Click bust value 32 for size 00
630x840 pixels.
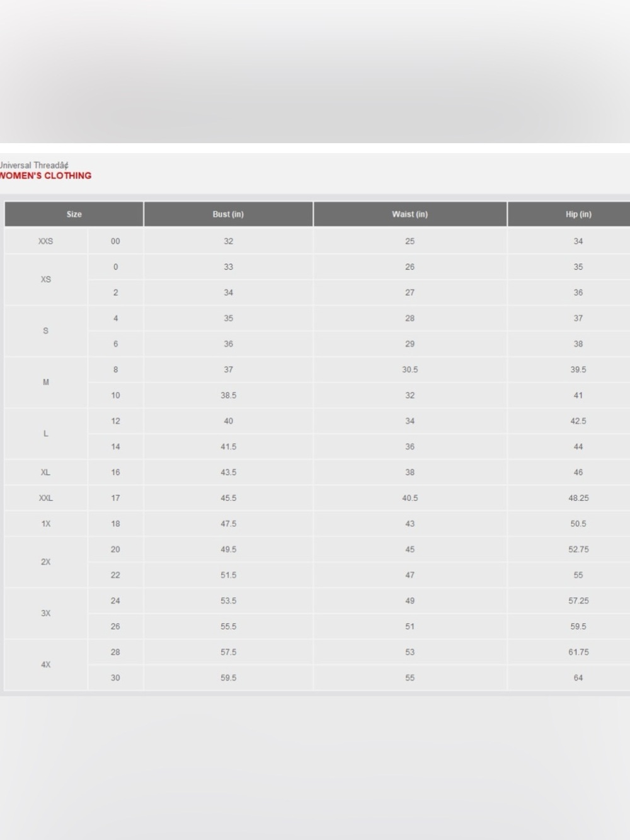pyautogui.click(x=228, y=241)
